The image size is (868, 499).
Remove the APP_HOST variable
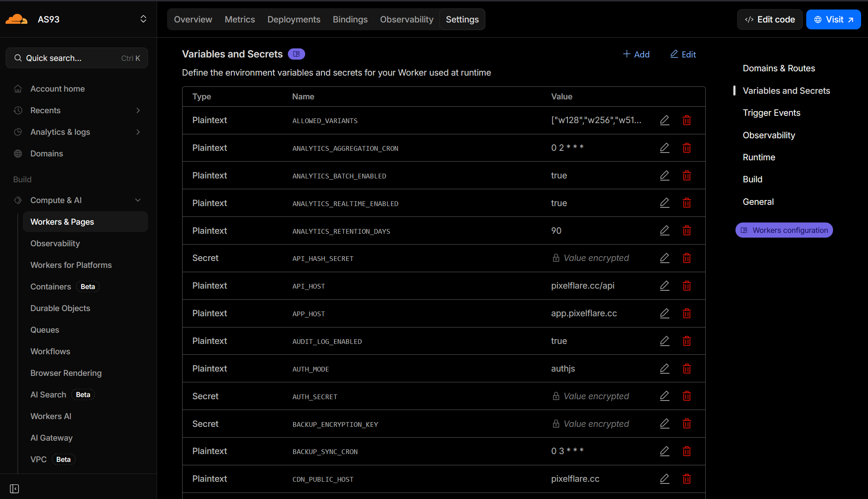coord(687,313)
